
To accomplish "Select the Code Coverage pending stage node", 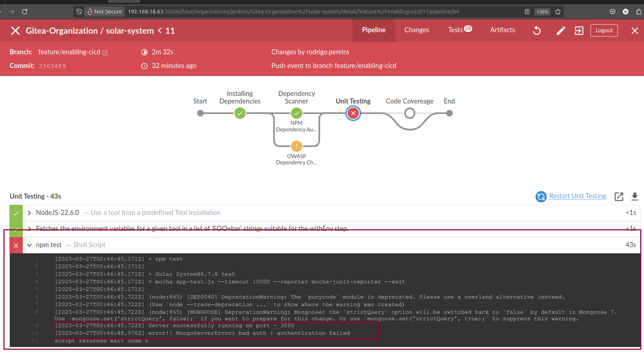I will (x=410, y=113).
